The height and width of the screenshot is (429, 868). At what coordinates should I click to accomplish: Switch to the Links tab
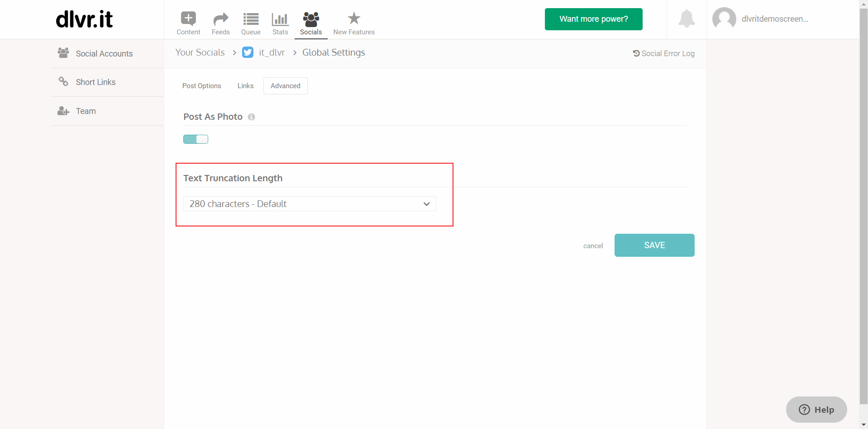pos(245,86)
